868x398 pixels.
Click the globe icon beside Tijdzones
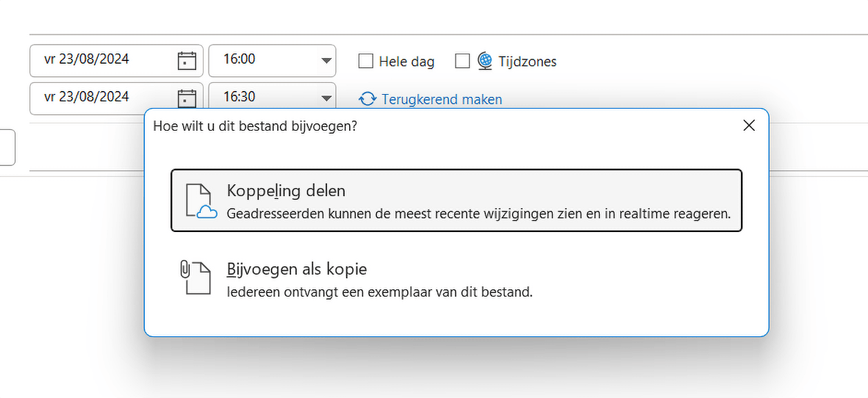[484, 61]
